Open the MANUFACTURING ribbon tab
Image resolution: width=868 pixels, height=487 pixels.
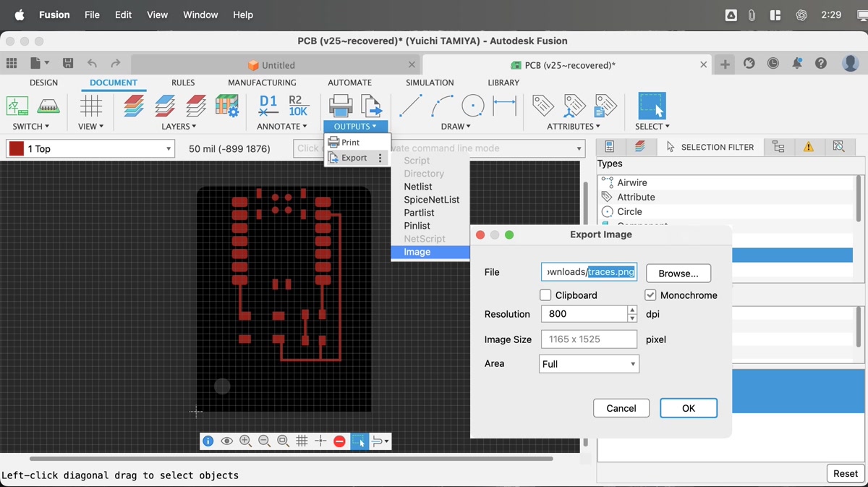click(262, 82)
